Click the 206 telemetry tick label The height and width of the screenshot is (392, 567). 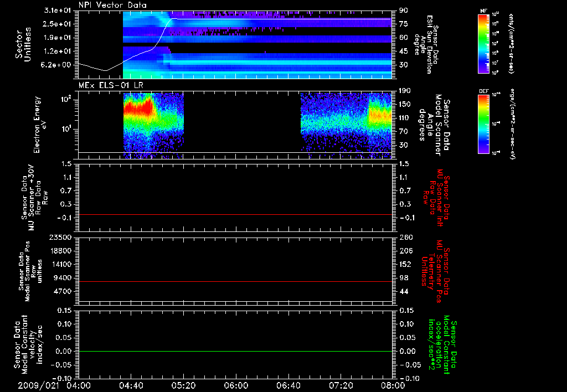[405, 251]
